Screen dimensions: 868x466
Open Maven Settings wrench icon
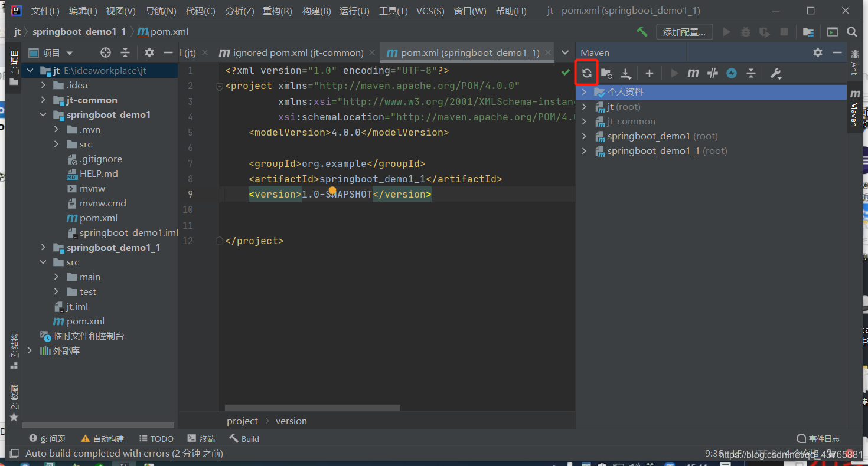pos(775,73)
